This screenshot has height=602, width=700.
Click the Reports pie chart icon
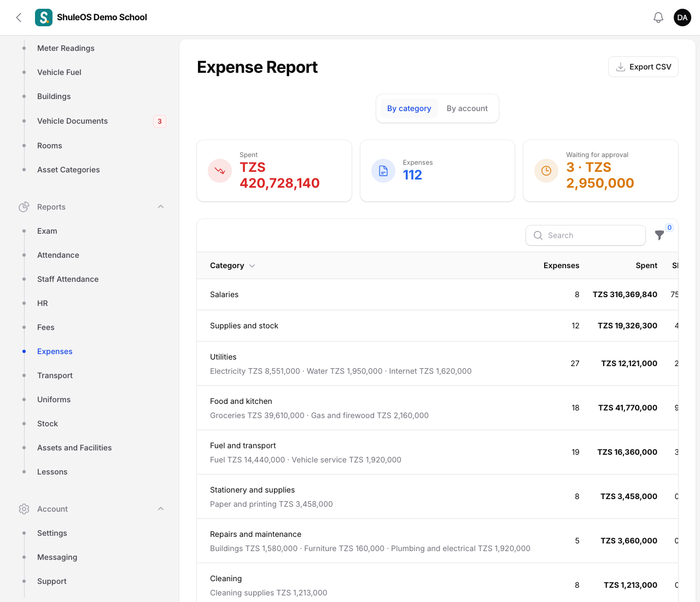[24, 207]
